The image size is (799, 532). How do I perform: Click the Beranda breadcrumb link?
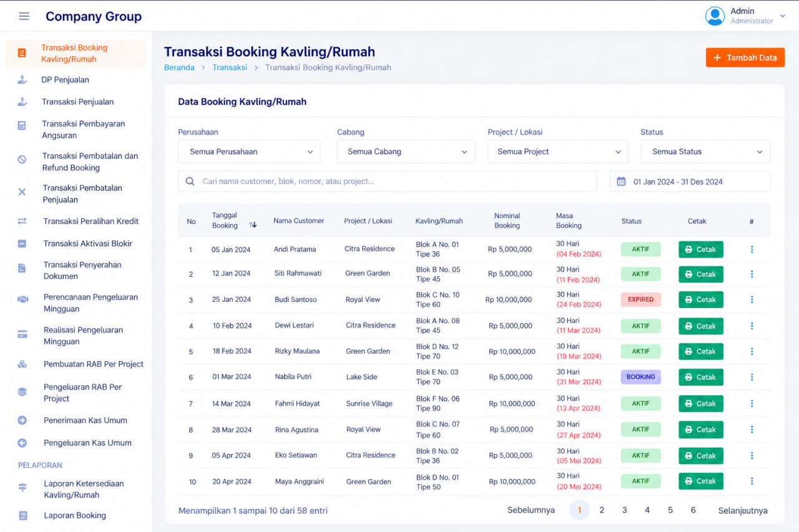pos(179,67)
